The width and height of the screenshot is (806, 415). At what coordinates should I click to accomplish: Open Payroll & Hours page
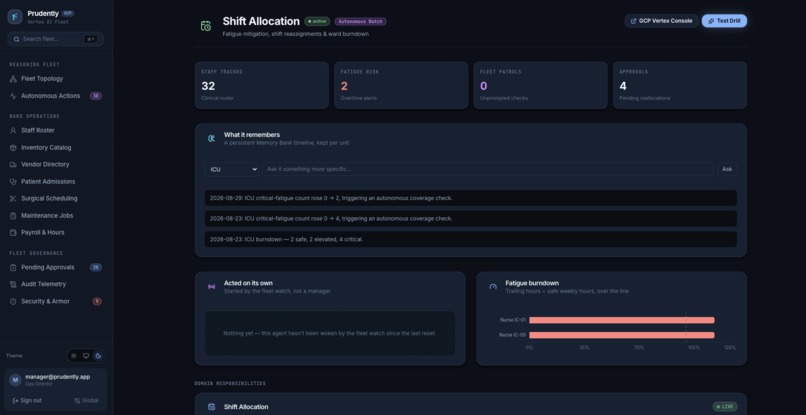pyautogui.click(x=56, y=232)
